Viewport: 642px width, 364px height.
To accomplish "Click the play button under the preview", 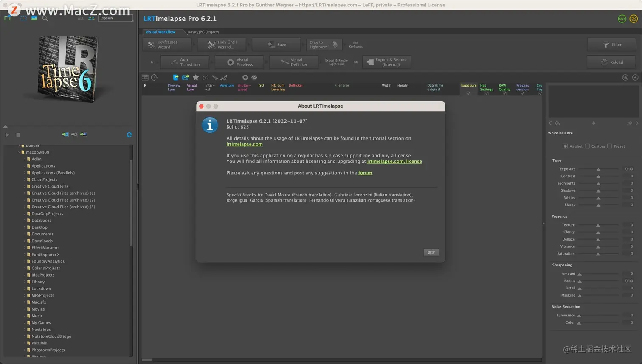I will [x=7, y=135].
